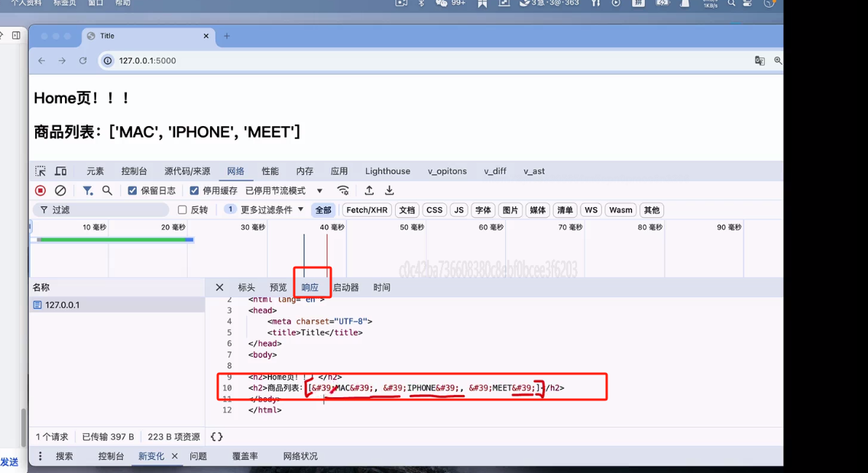Open 应用 panel tab
This screenshot has height=473, width=868.
pyautogui.click(x=338, y=171)
